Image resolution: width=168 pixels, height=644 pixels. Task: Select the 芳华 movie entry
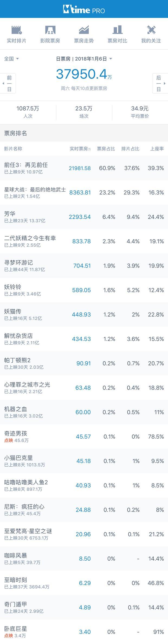(x=84, y=217)
